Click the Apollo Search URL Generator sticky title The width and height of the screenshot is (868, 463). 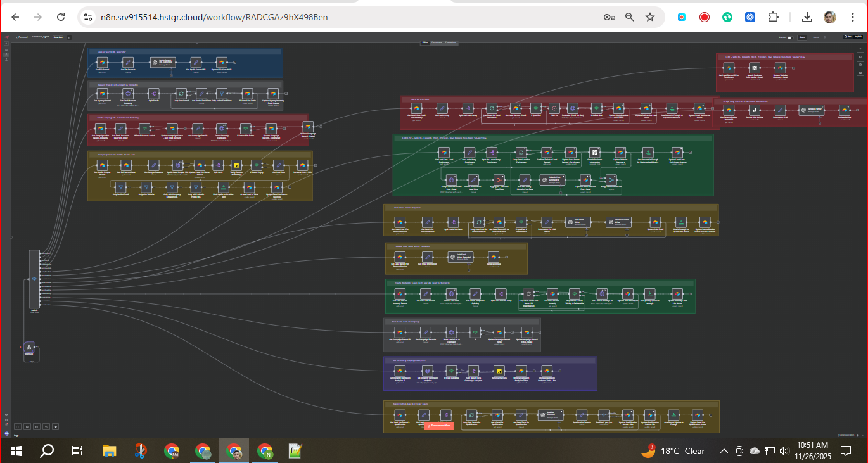pos(112,51)
